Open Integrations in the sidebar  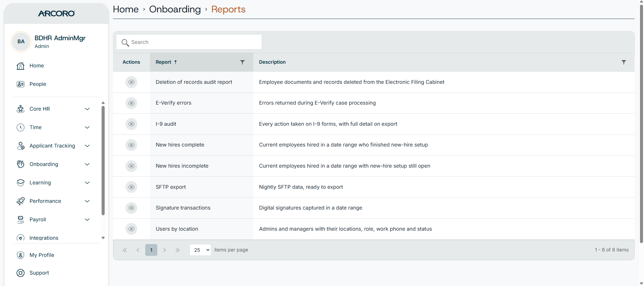[x=44, y=238]
